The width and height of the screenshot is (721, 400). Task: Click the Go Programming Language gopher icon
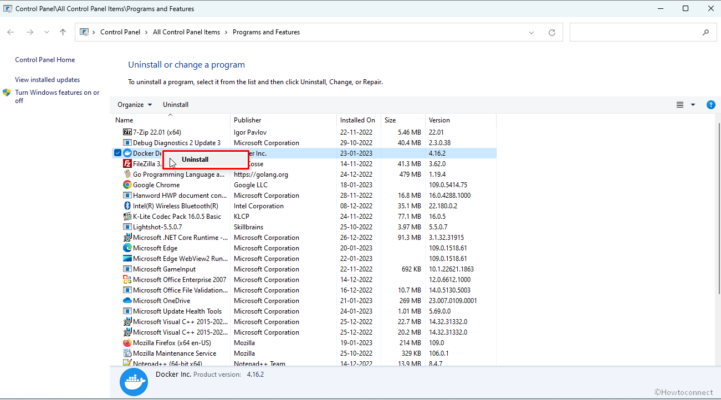click(x=127, y=174)
